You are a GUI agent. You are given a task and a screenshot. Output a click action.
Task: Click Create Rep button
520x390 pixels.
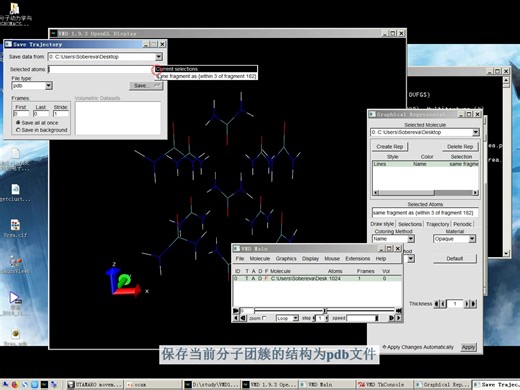click(x=390, y=146)
